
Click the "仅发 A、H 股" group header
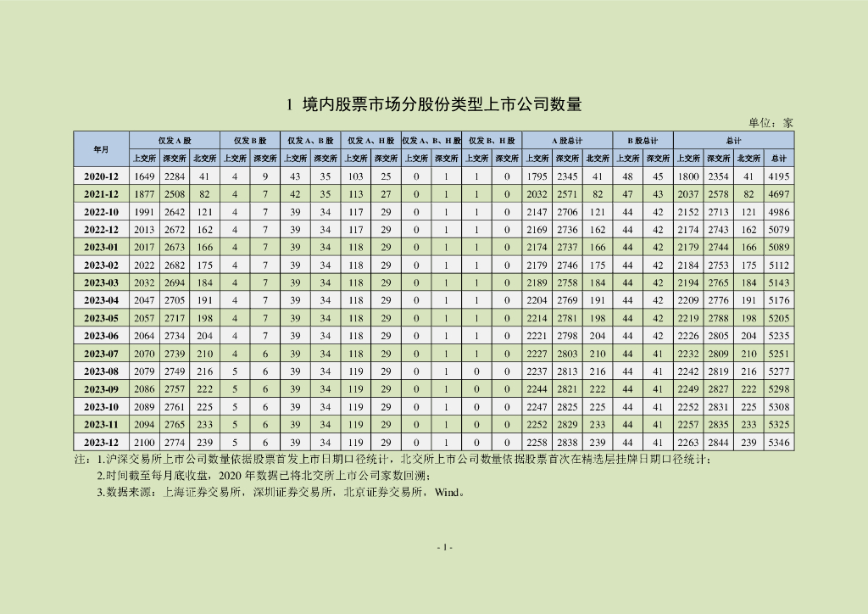click(x=371, y=141)
